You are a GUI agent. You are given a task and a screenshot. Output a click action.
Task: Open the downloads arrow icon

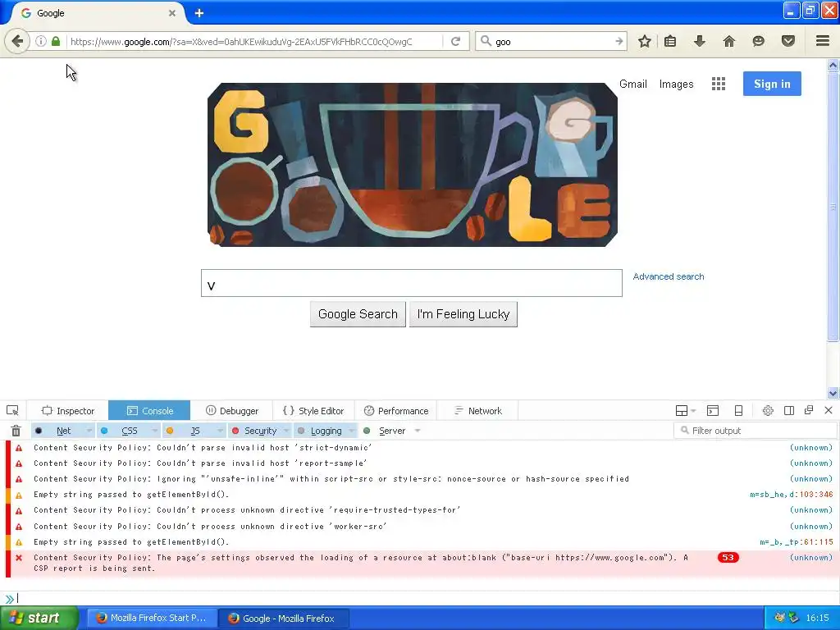(699, 41)
